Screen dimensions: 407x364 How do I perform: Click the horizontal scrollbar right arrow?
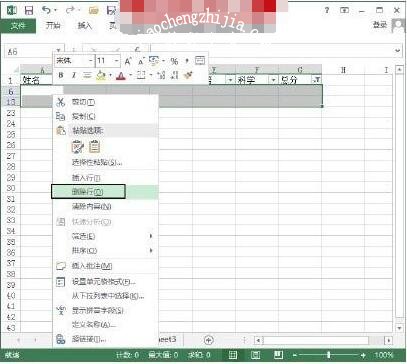tap(388, 340)
